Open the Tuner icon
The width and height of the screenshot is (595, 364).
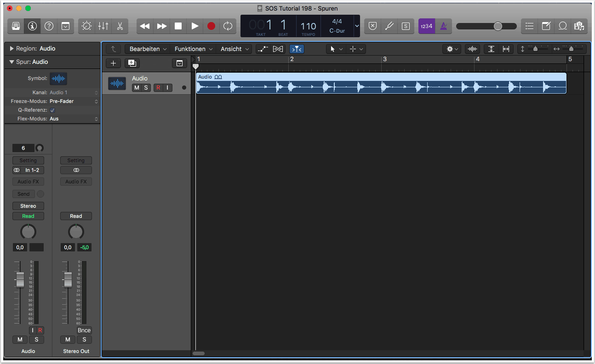(x=389, y=26)
